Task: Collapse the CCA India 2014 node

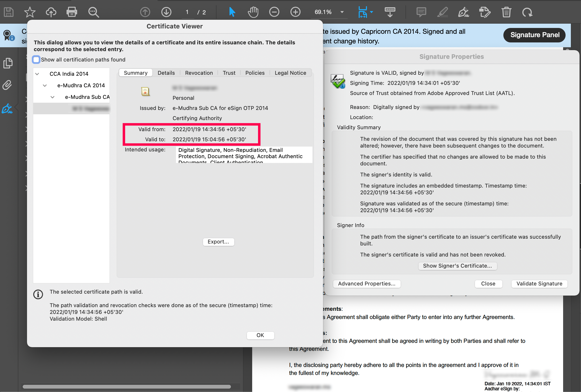Action: [37, 74]
